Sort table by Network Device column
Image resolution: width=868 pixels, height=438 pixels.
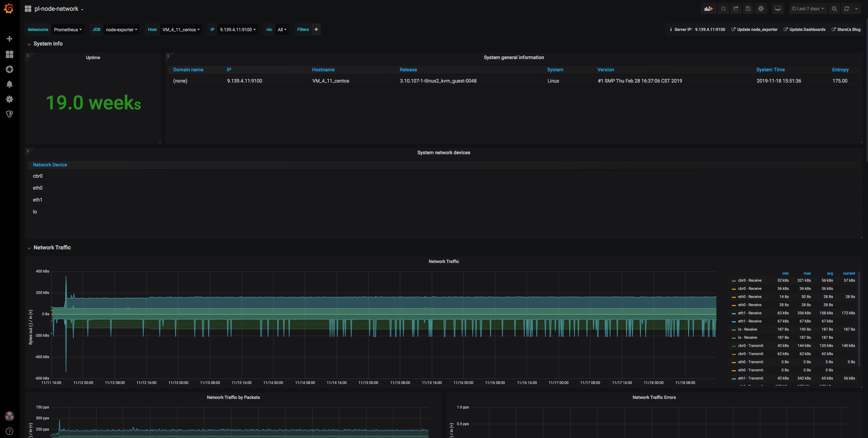click(50, 165)
